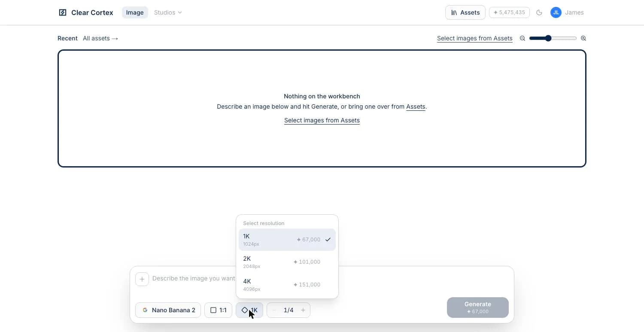The width and height of the screenshot is (644, 332).
Task: Click the 1/4 image count value
Action: pyautogui.click(x=289, y=310)
